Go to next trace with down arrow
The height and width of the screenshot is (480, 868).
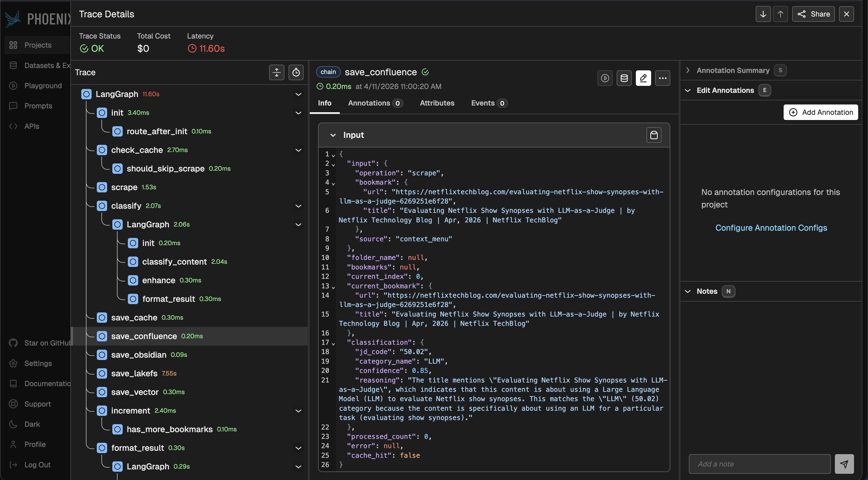click(763, 14)
